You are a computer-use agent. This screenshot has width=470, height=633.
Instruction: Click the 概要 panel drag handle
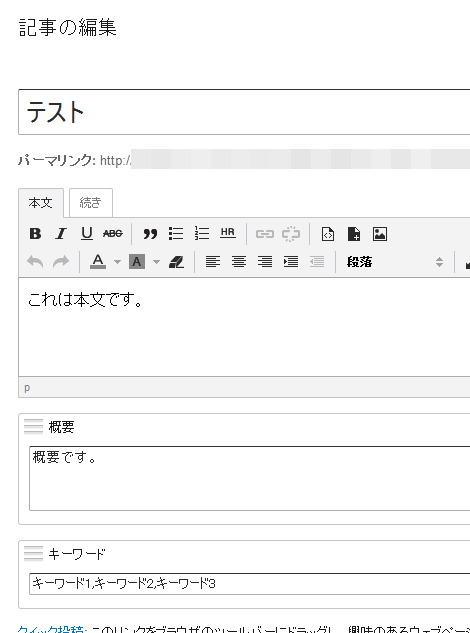33,426
